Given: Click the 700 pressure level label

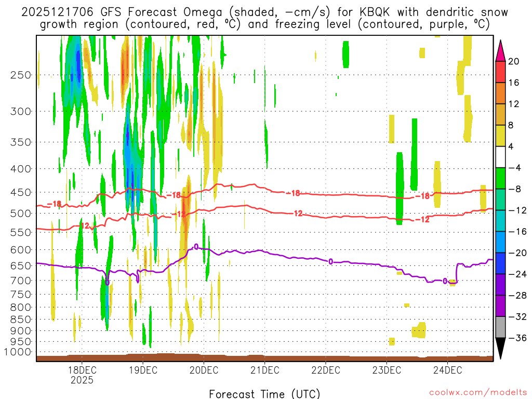Looking at the screenshot, I should [x=21, y=281].
